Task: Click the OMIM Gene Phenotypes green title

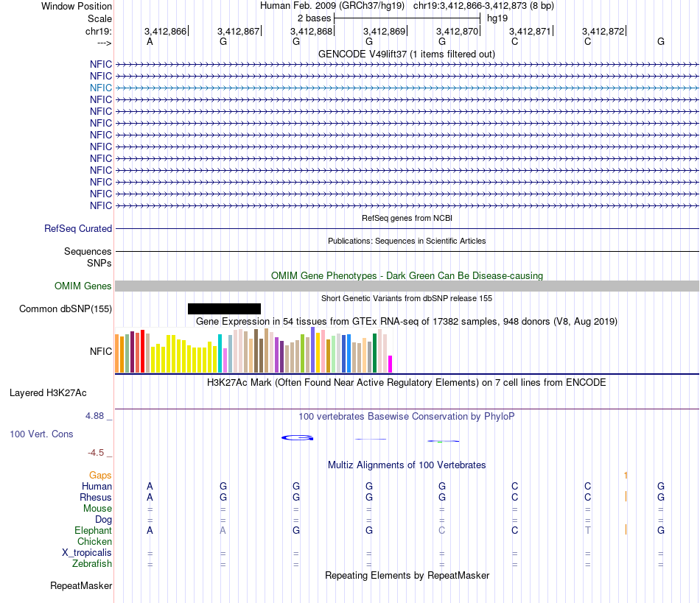Action: (407, 275)
